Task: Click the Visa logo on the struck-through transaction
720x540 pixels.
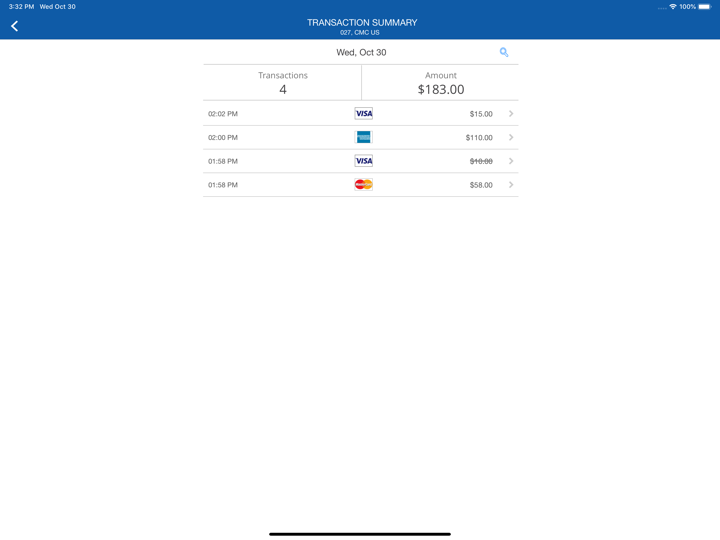Action: pyautogui.click(x=363, y=161)
